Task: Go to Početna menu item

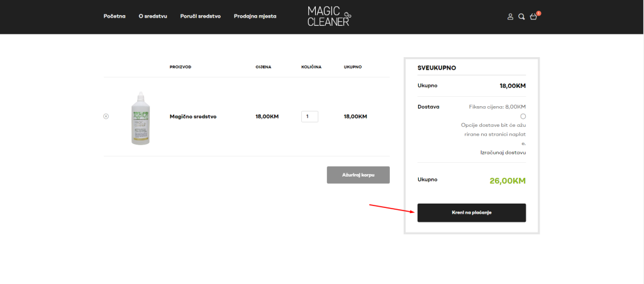Action: coord(114,16)
